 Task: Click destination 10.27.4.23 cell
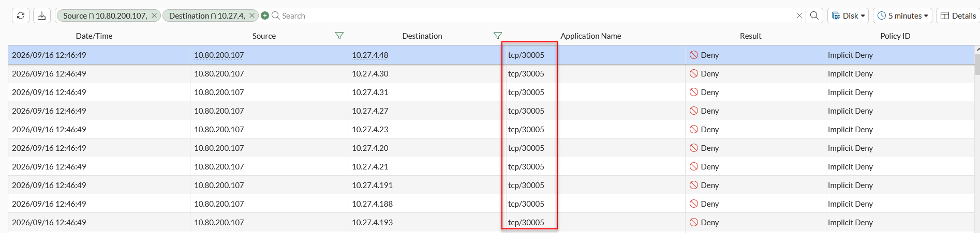click(370, 130)
